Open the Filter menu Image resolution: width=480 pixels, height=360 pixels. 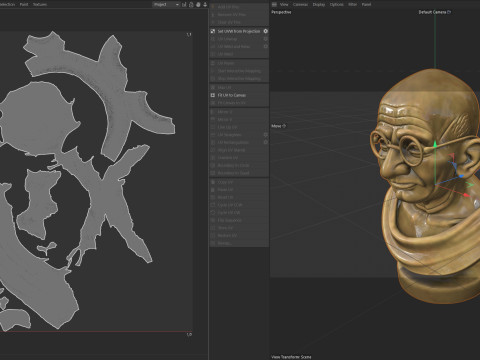point(353,4)
